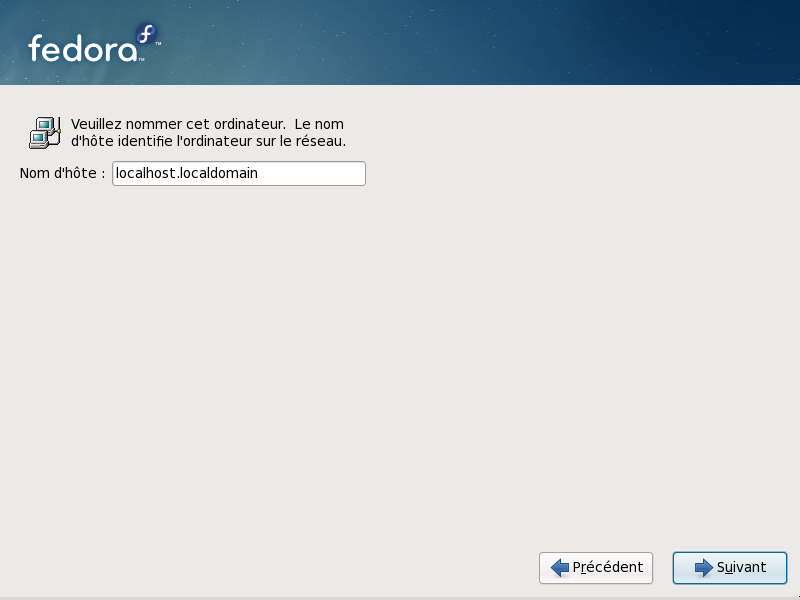800x600 pixels.
Task: Go back with the Précédent button
Action: [x=596, y=567]
